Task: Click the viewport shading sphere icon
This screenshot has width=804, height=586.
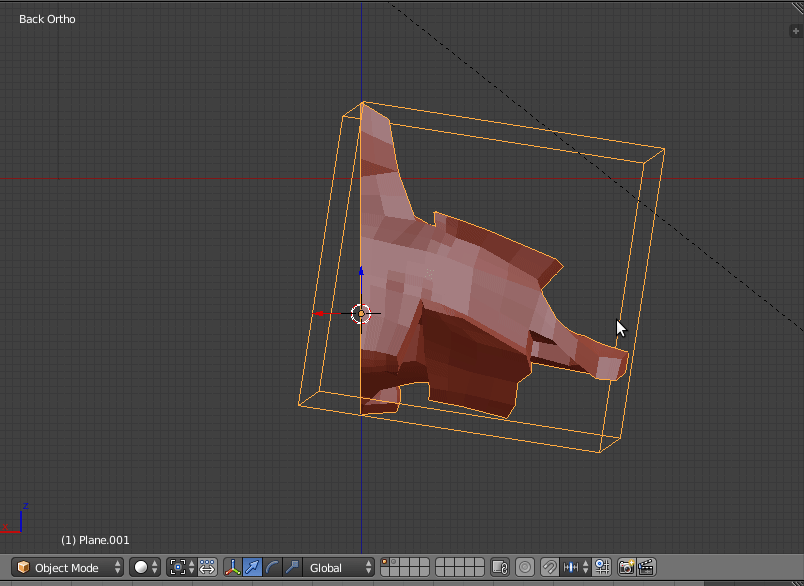Action: click(x=141, y=567)
